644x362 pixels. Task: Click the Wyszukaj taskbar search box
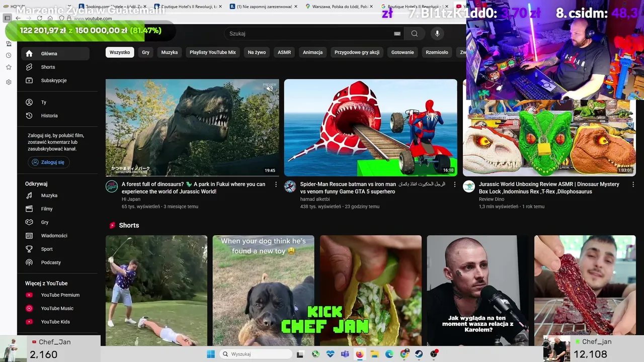click(x=256, y=354)
